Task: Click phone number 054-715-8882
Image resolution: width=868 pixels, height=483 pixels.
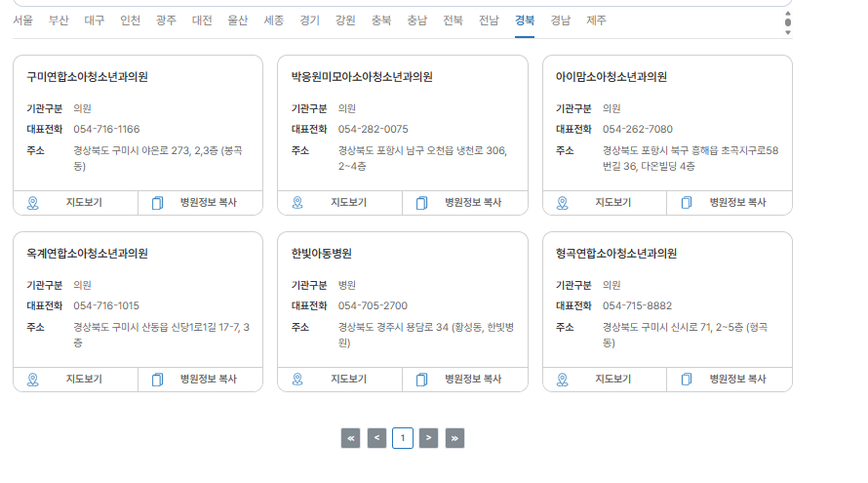Action: coord(637,305)
